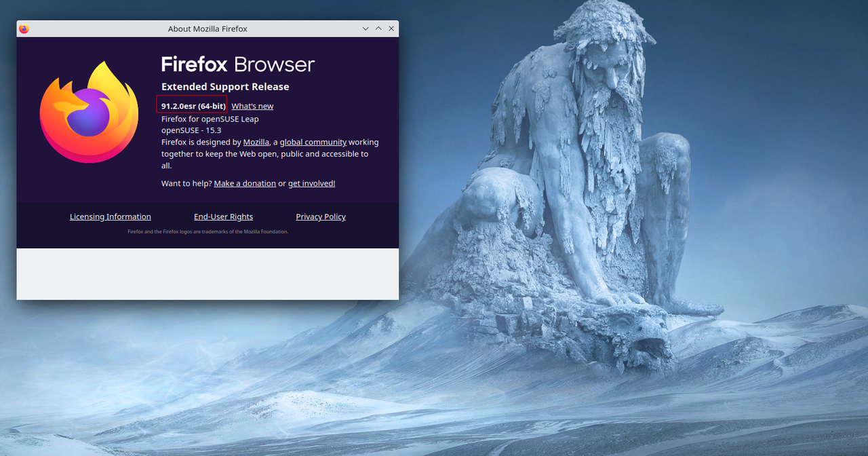Viewport: 868px width, 456px height.
Task: Follow the Mozilla hyperlink
Action: pos(256,142)
